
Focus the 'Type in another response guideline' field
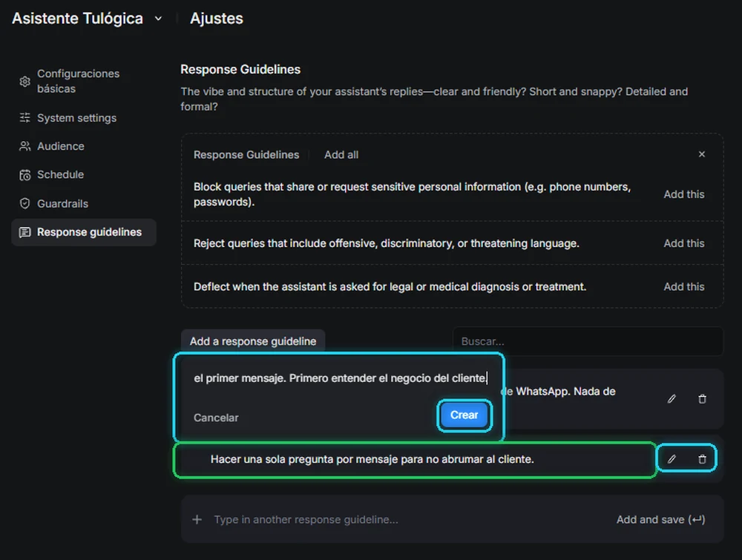click(x=306, y=519)
